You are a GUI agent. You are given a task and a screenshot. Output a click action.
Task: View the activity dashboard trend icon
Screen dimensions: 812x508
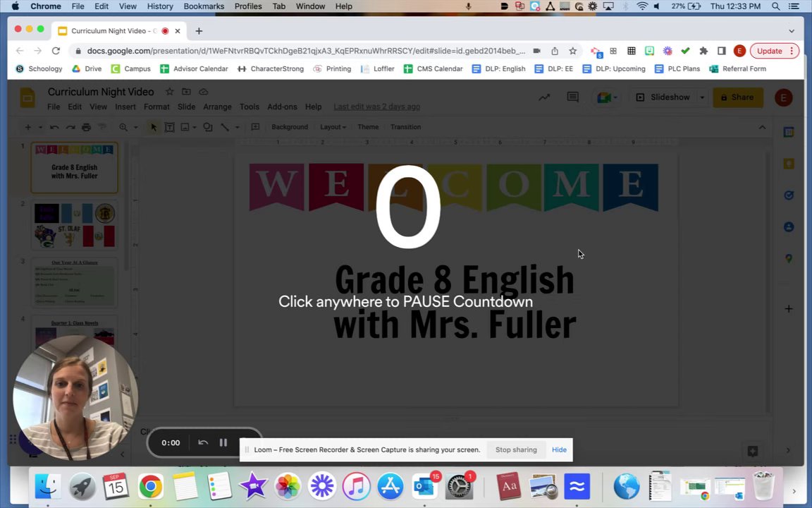[543, 97]
